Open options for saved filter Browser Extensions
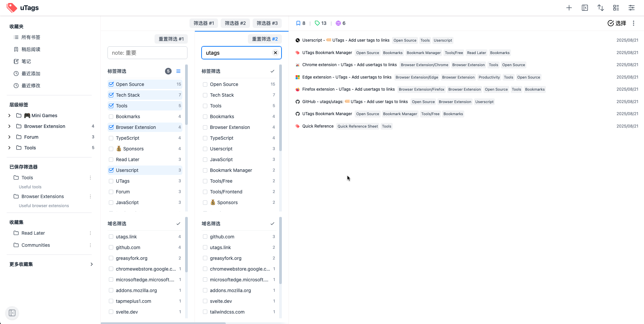Image resolution: width=644 pixels, height=324 pixels. (x=90, y=196)
